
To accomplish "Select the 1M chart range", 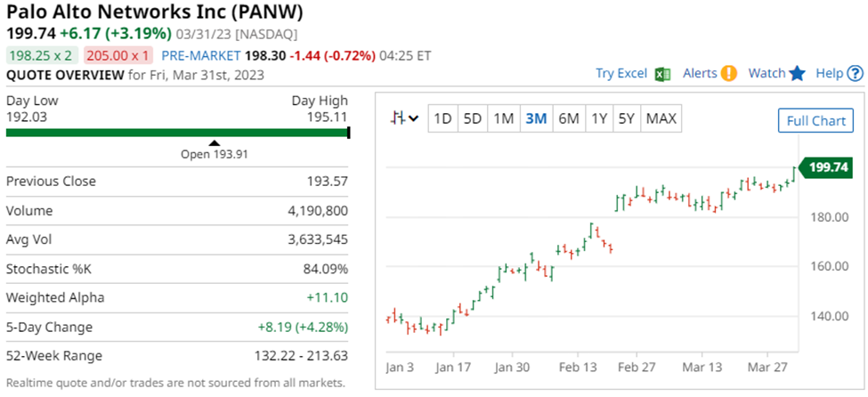I will 504,118.
